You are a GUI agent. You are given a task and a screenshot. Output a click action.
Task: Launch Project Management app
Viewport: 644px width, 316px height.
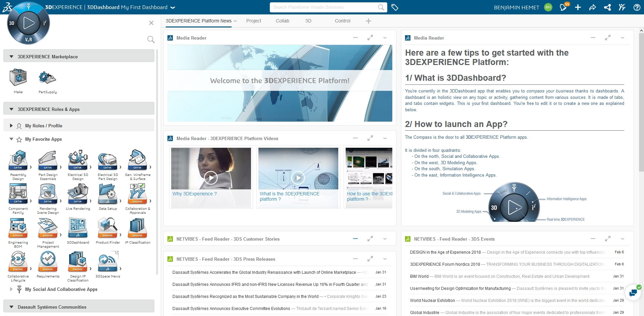coord(48,228)
